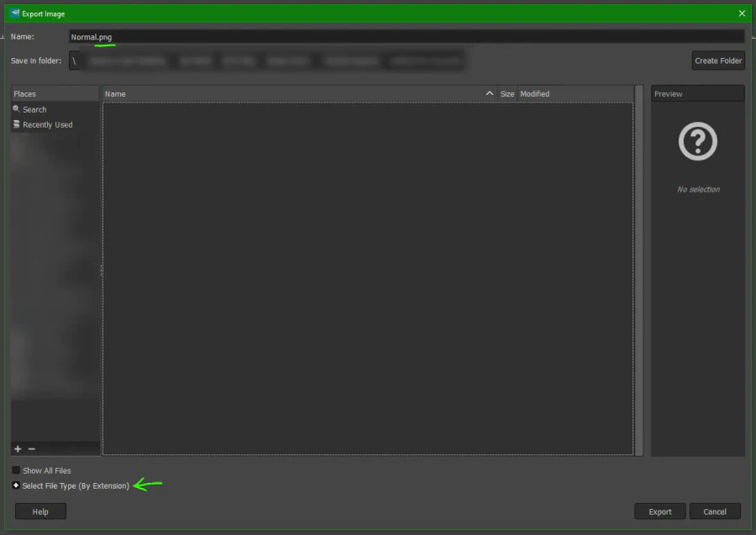
Task: Click the GIMP icon in title bar
Action: click(14, 13)
